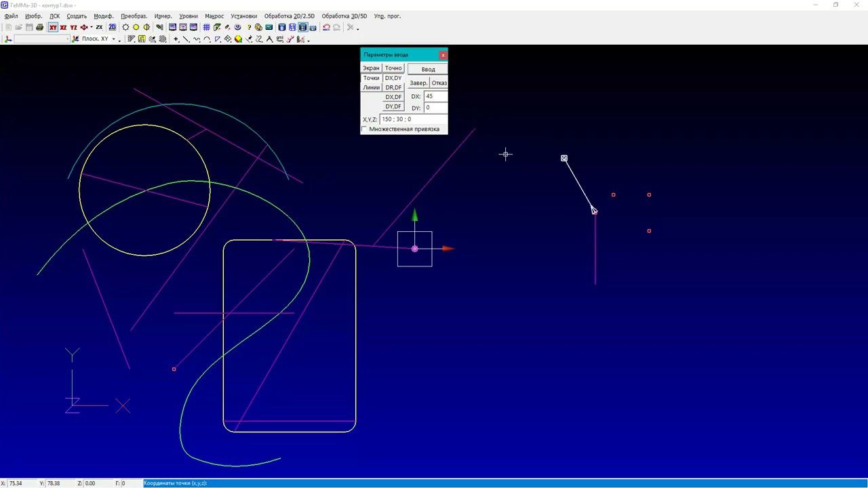Click the DX value input field
This screenshot has height=488, width=868.
(x=435, y=96)
